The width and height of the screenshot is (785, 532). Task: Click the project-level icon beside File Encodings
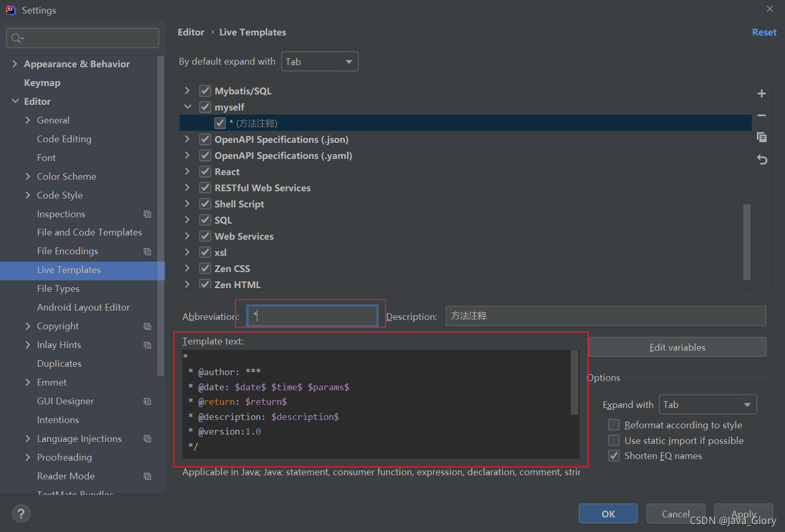click(147, 252)
